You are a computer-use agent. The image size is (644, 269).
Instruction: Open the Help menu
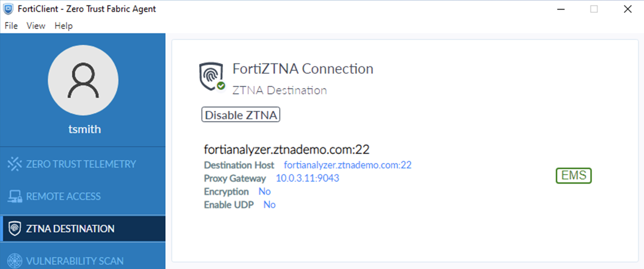point(63,26)
